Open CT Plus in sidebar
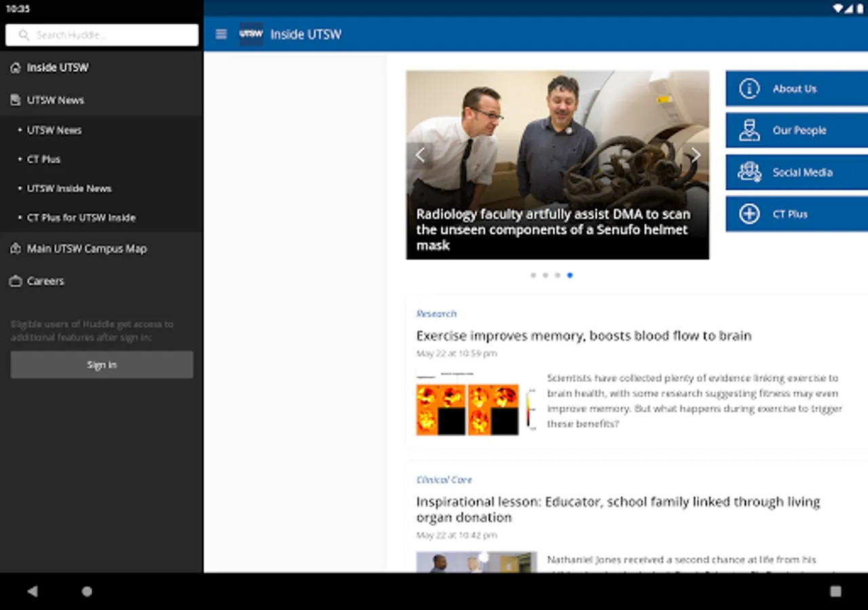The width and height of the screenshot is (868, 610). (102, 159)
